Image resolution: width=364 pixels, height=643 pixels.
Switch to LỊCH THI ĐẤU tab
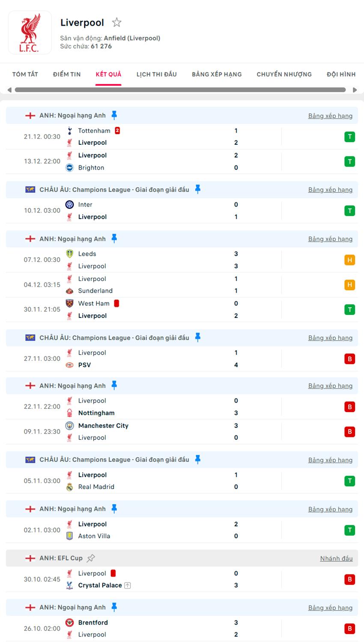(x=156, y=75)
